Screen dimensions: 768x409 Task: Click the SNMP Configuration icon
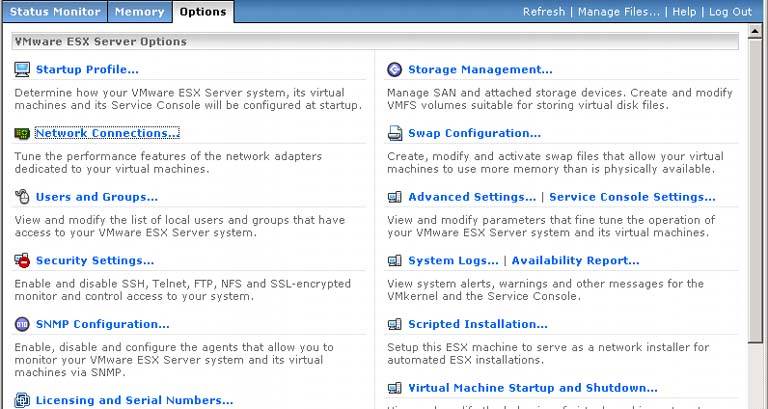pos(22,324)
